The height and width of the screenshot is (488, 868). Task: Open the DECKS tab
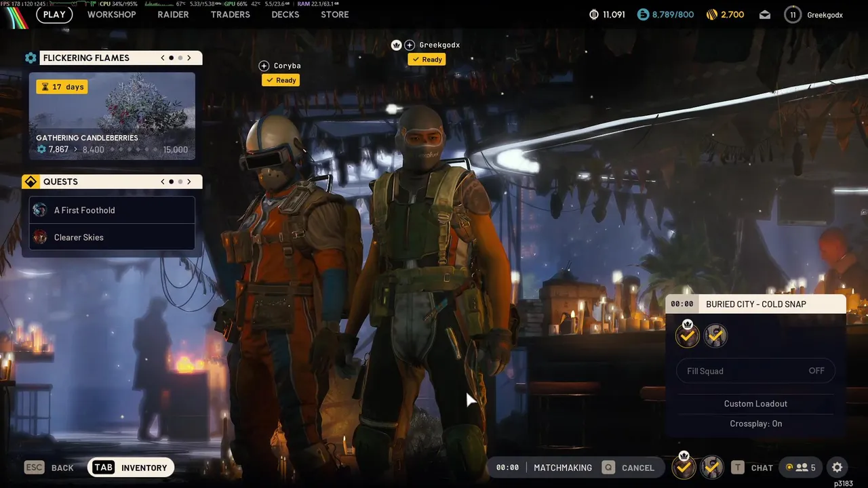(x=285, y=14)
